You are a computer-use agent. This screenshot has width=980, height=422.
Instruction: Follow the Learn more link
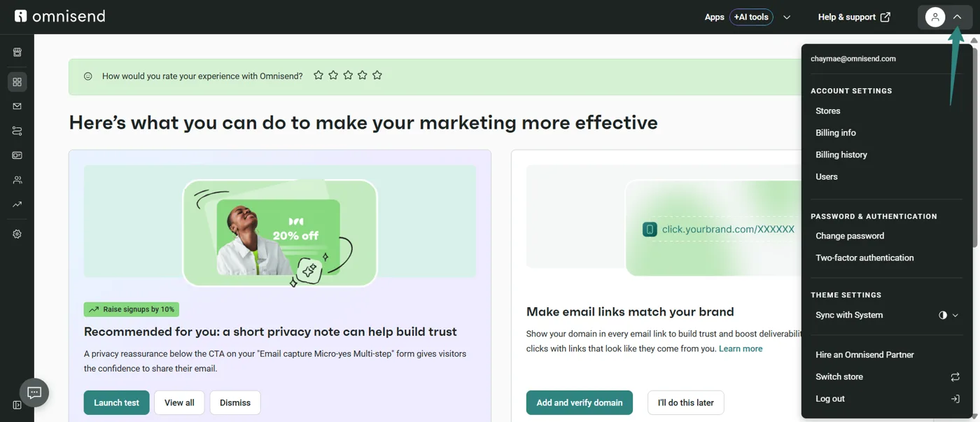click(741, 349)
